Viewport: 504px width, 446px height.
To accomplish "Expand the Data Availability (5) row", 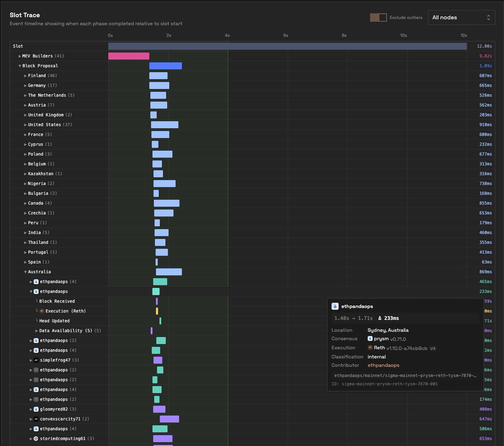I will pyautogui.click(x=37, y=331).
